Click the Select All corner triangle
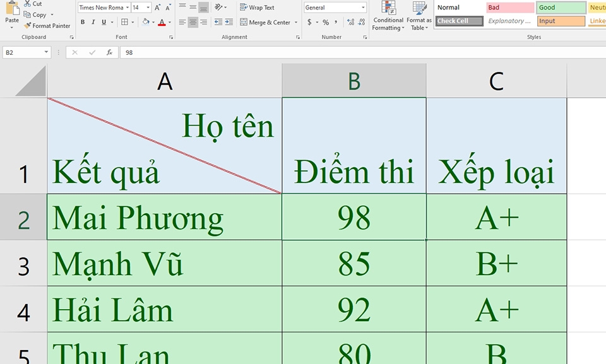This screenshot has height=364, width=606. point(30,81)
